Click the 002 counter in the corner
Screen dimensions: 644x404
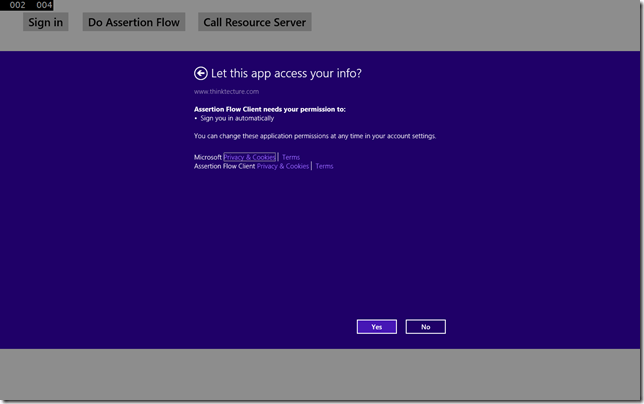[x=17, y=5]
